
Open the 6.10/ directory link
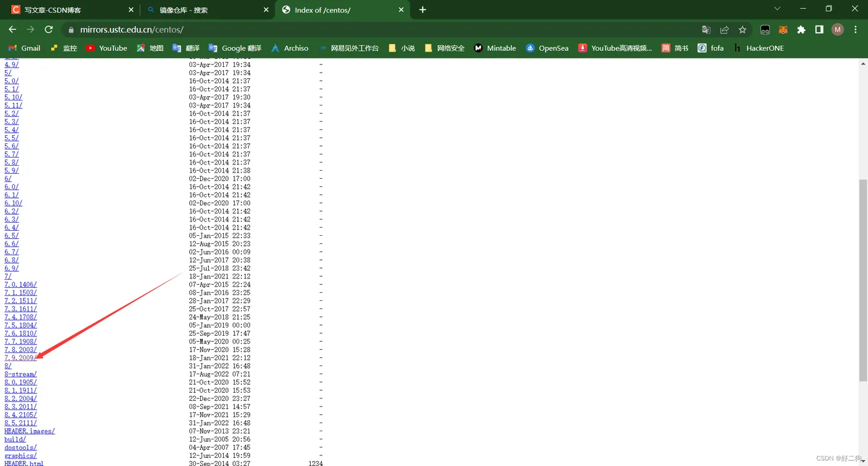pos(13,203)
